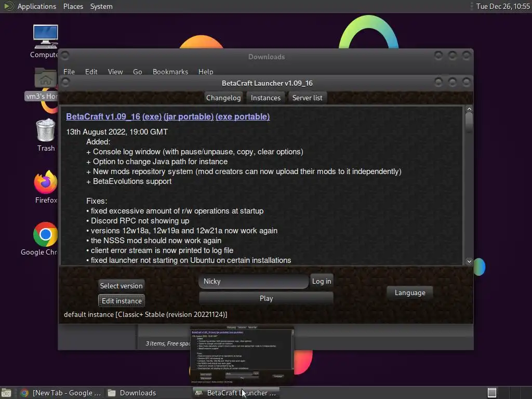This screenshot has height=399, width=532.
Task: Open the System menu
Action: click(101, 6)
